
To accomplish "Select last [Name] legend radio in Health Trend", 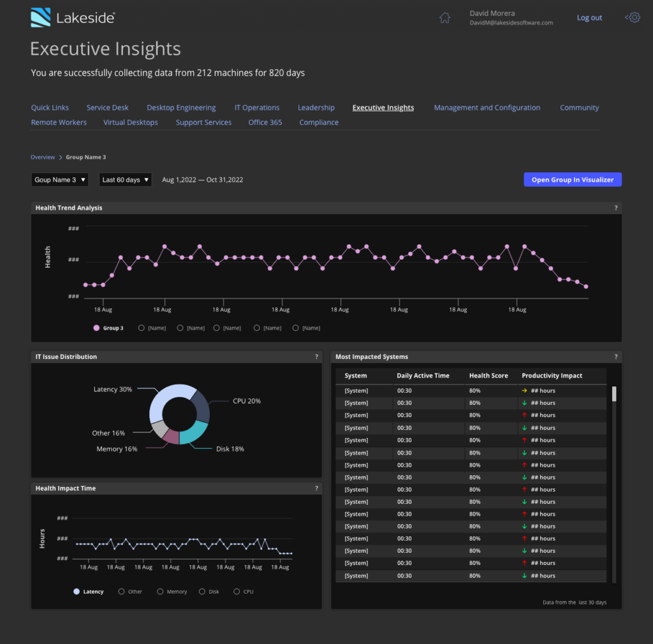I will point(295,328).
